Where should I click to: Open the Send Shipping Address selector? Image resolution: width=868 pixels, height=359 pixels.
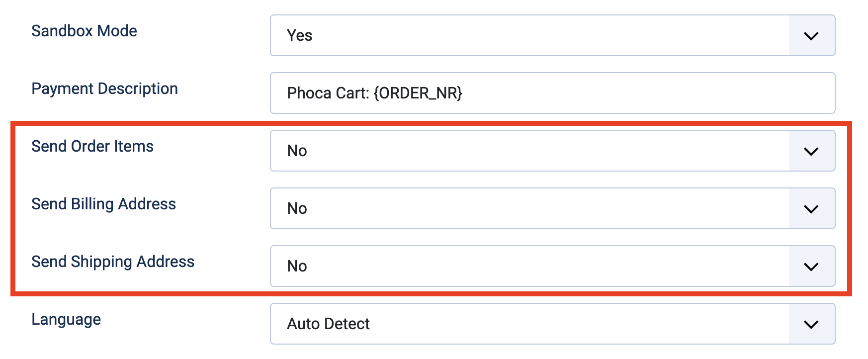coord(497,266)
